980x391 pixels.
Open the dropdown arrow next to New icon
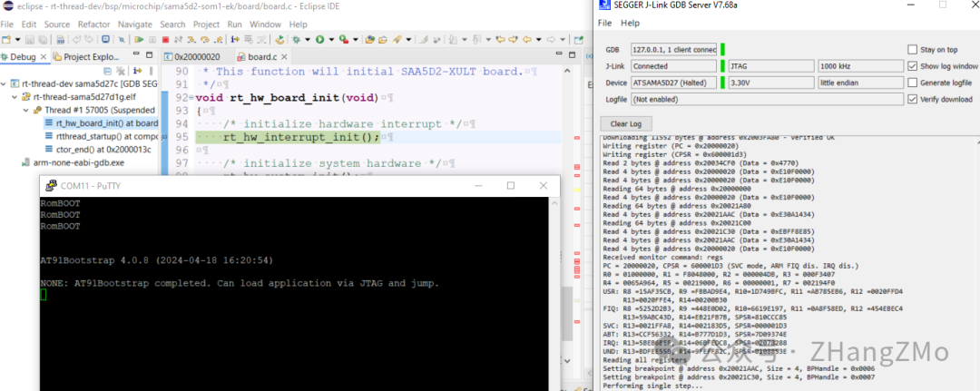coord(17,39)
